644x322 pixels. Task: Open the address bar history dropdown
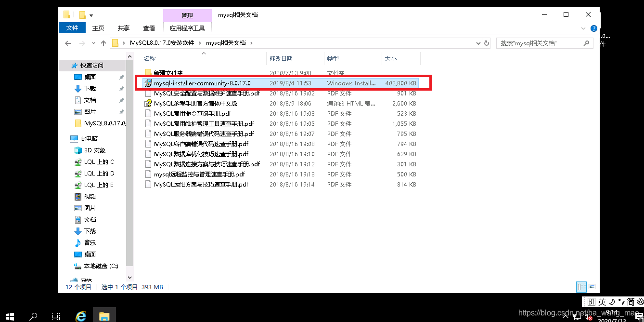pyautogui.click(x=478, y=43)
